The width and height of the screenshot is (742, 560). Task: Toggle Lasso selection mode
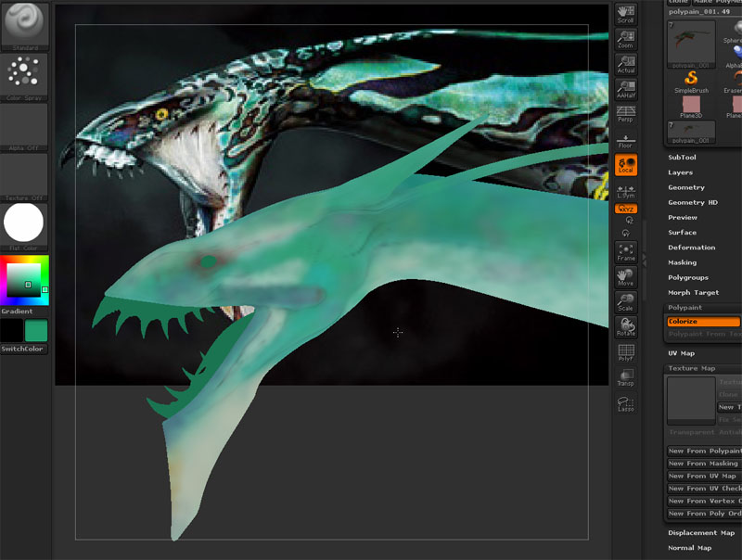(x=625, y=402)
